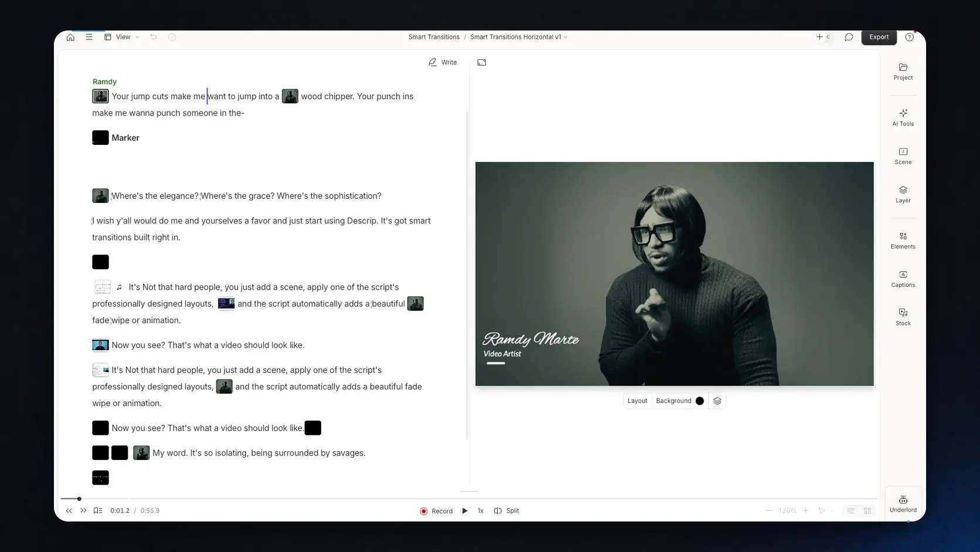
Task: Open the Layer panel
Action: (903, 194)
